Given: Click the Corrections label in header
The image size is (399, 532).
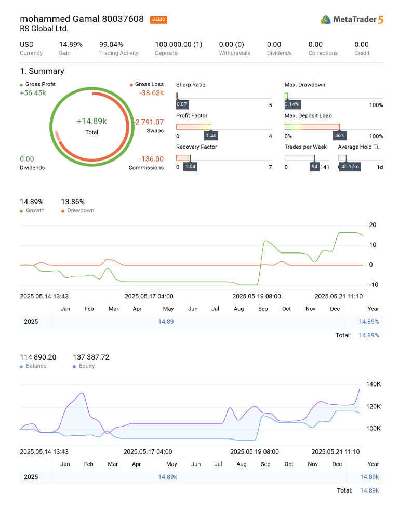Looking at the screenshot, I should coord(323,54).
